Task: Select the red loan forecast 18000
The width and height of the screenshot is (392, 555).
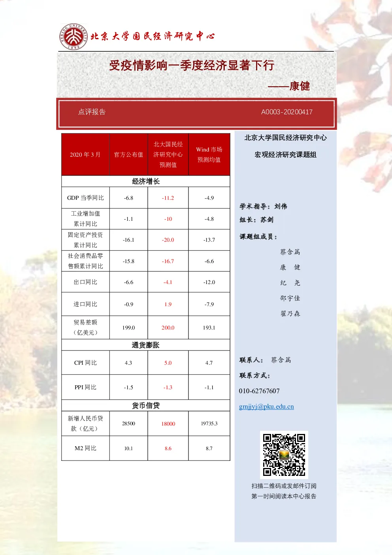Action: point(168,424)
